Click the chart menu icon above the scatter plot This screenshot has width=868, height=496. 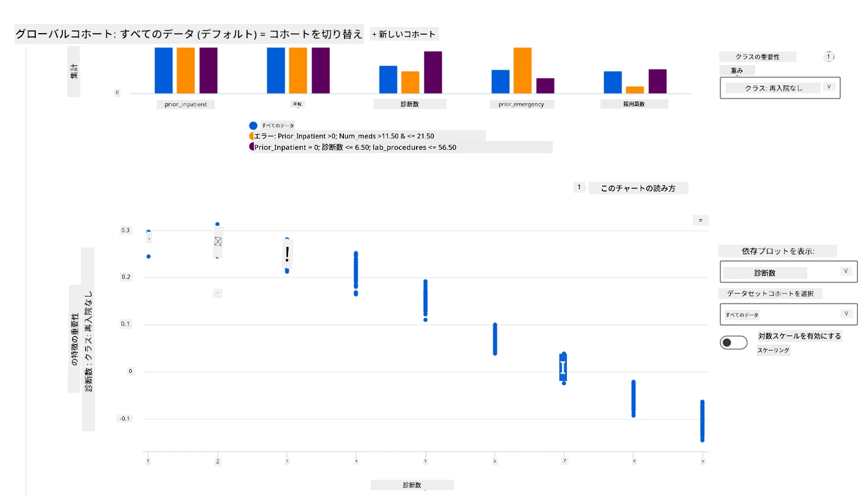pyautogui.click(x=700, y=220)
